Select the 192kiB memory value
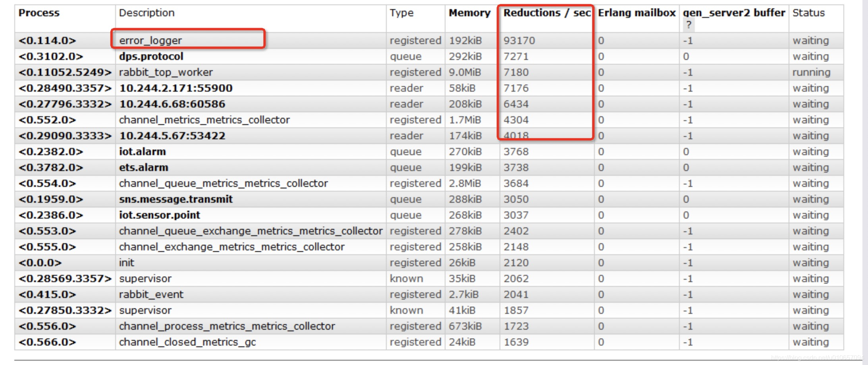The height and width of the screenshot is (365, 868). coord(465,40)
